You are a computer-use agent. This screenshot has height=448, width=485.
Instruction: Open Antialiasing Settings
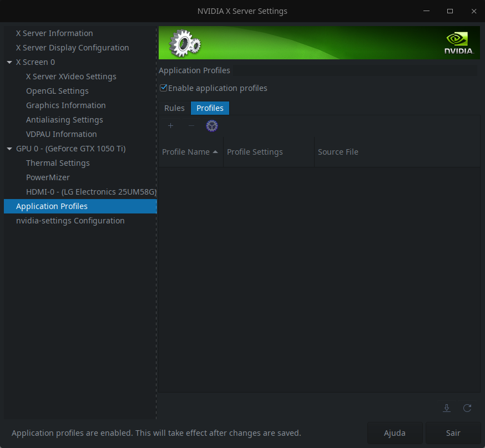pos(64,120)
